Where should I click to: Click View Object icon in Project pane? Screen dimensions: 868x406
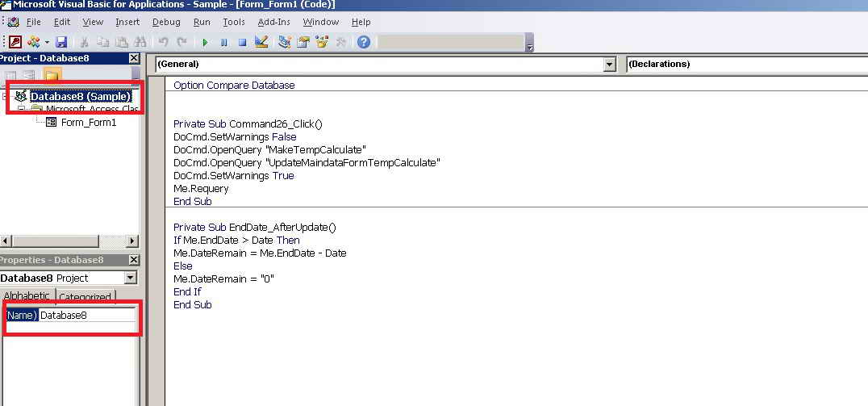(29, 75)
